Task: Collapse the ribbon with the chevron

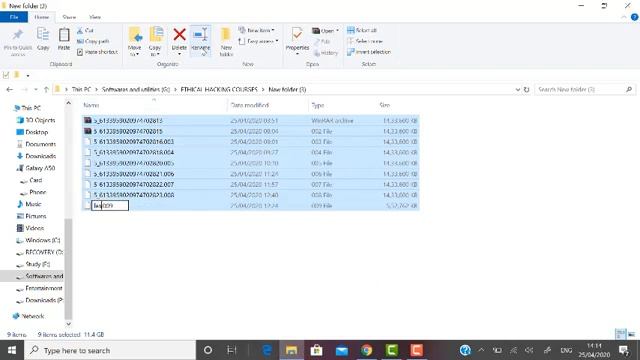Action: [624, 17]
